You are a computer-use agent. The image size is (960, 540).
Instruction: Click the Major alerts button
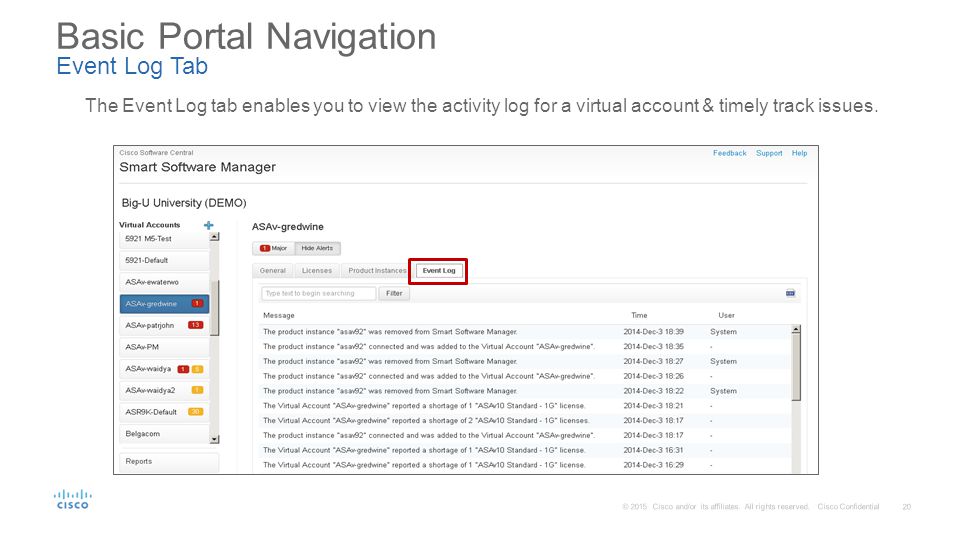[274, 249]
